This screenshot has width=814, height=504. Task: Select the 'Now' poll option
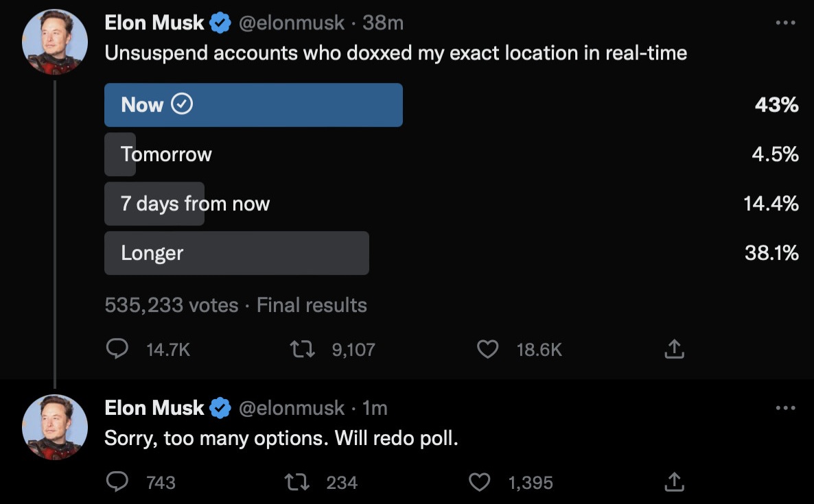253,105
